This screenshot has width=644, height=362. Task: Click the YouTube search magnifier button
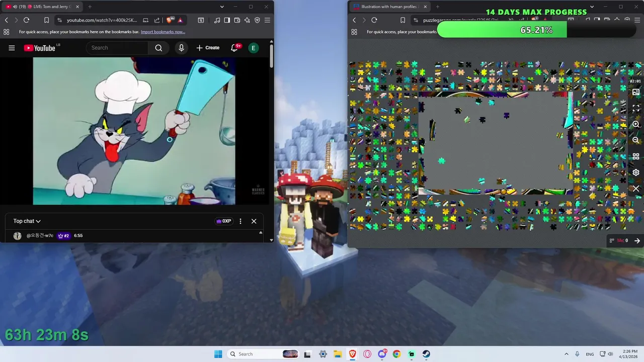tap(158, 48)
